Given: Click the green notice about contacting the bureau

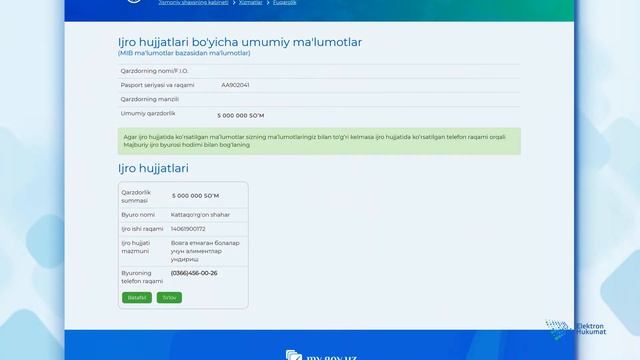Looking at the screenshot, I should [x=319, y=141].
